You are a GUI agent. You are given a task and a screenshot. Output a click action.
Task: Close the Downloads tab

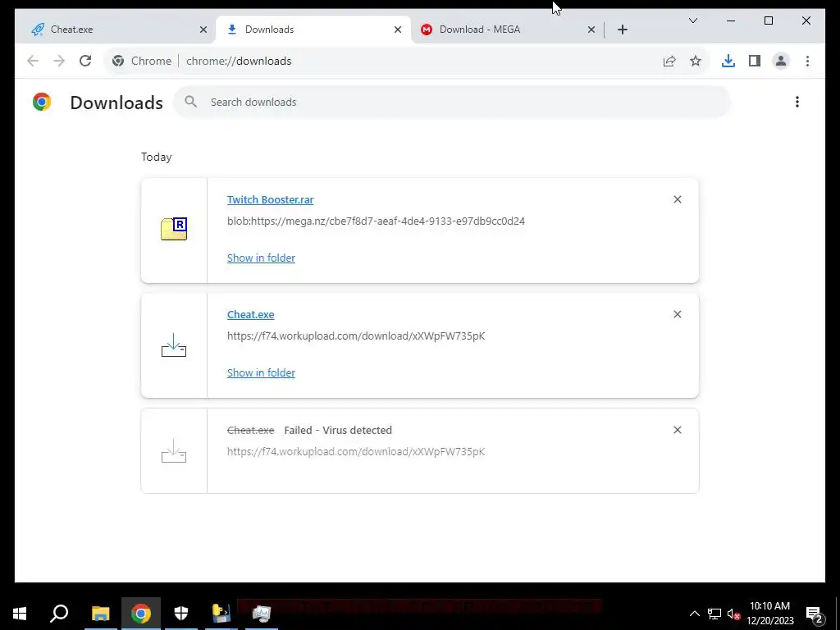click(x=398, y=30)
